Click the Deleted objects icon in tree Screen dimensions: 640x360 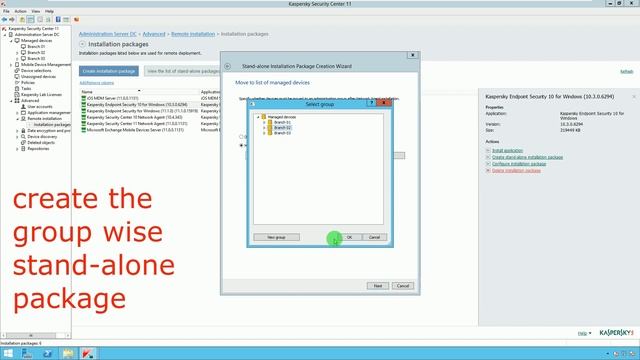23,142
